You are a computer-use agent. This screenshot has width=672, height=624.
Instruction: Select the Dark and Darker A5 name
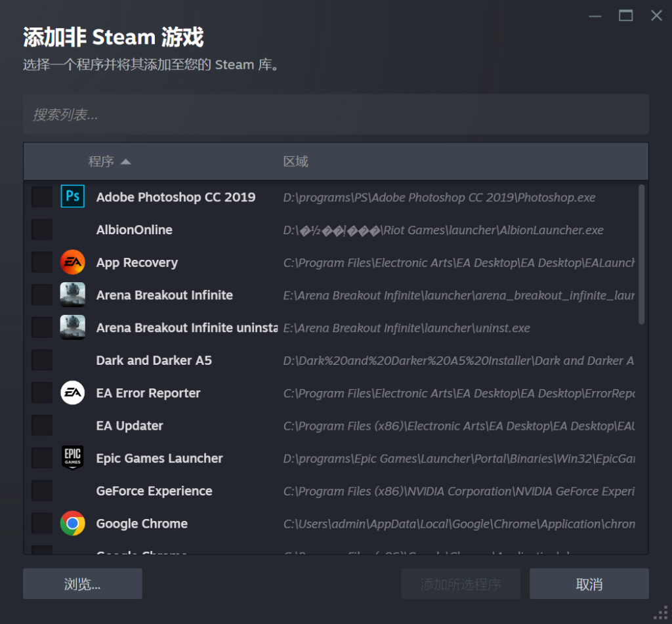click(154, 360)
